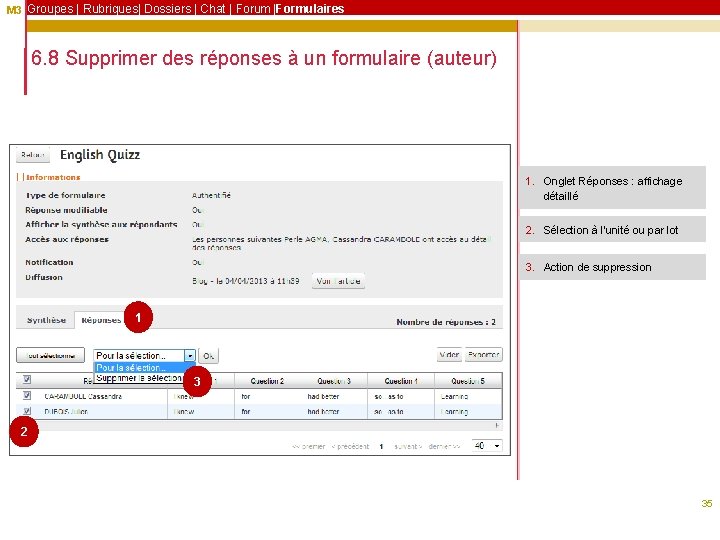Screen dimensions: 720x540
Task: Go to the 'dernier' pagination link
Action: [x=444, y=446]
